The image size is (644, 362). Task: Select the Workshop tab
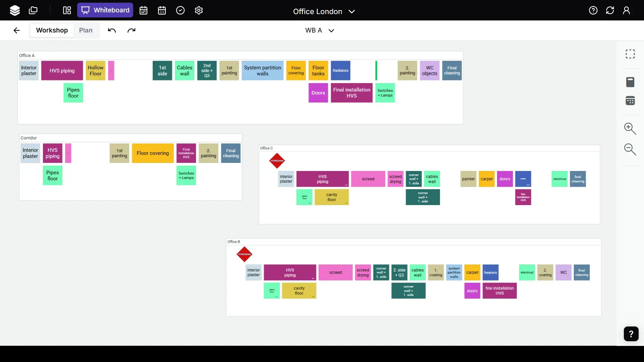tap(52, 30)
